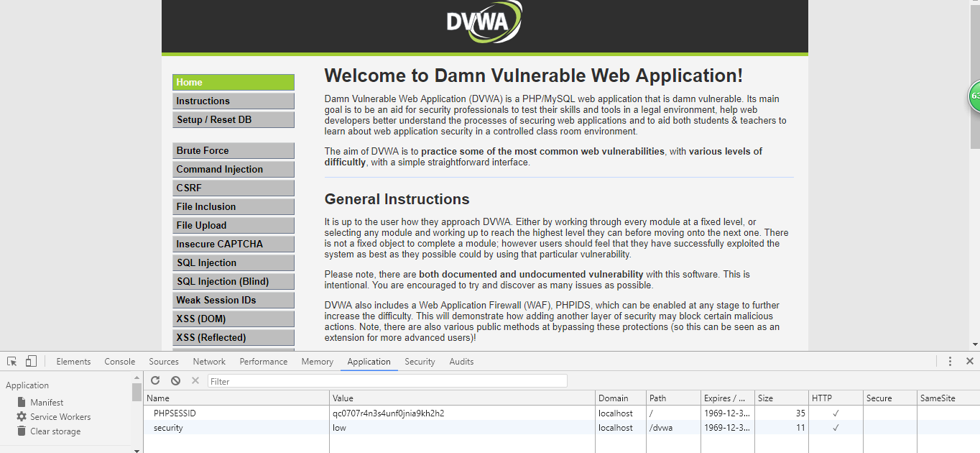Click the 'low' value of security cookie

(339, 428)
